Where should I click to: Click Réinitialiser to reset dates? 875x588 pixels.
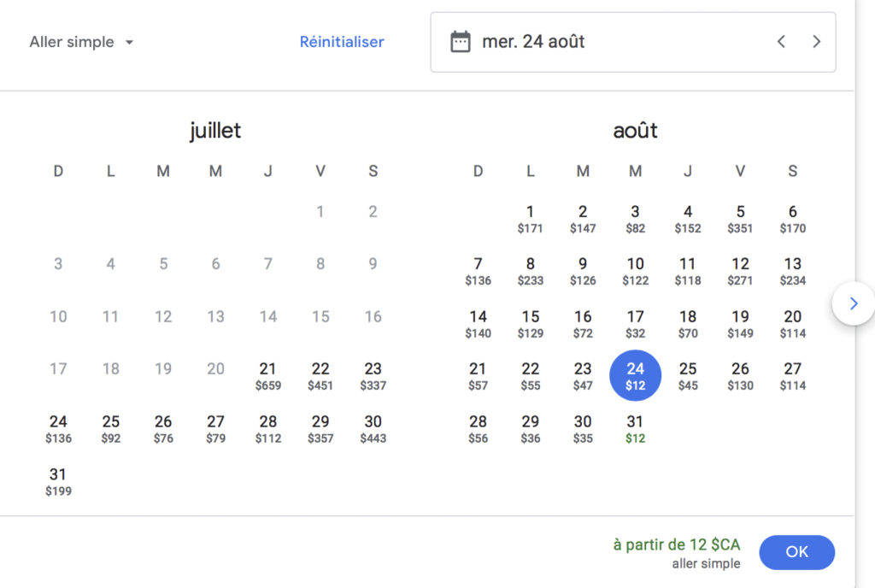point(342,42)
